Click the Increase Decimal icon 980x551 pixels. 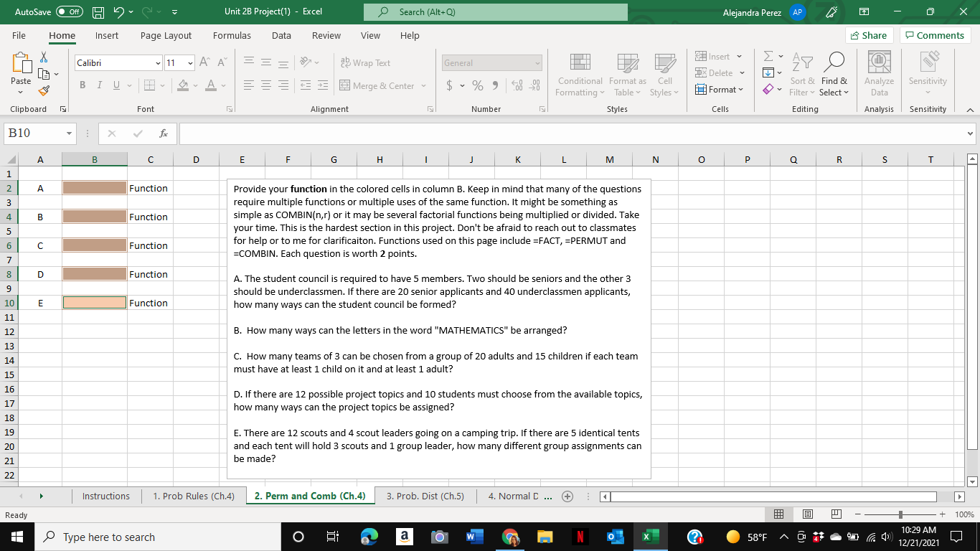518,85
